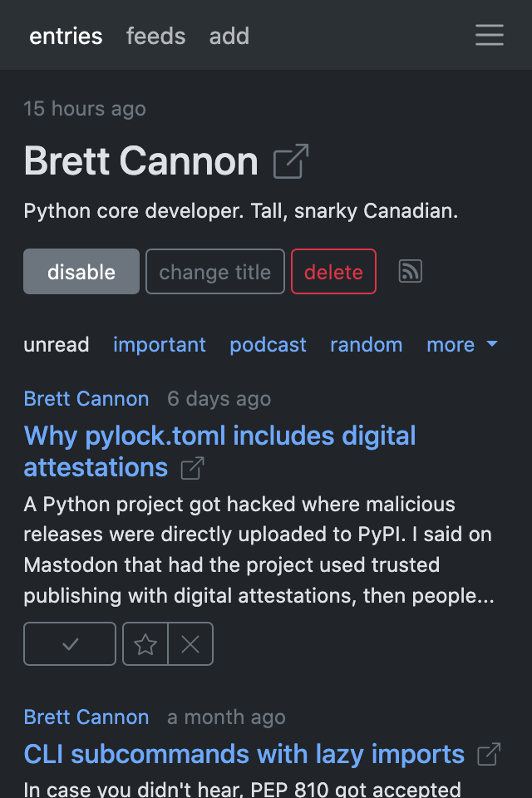Screen dimensions: 532x798
Task: Go to the feeds page
Action: [x=155, y=36]
